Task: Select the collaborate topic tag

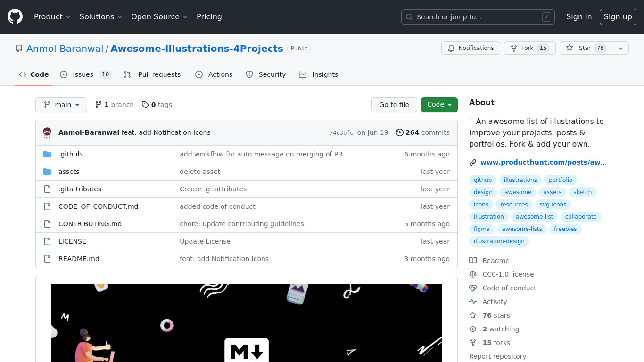Action: (581, 217)
